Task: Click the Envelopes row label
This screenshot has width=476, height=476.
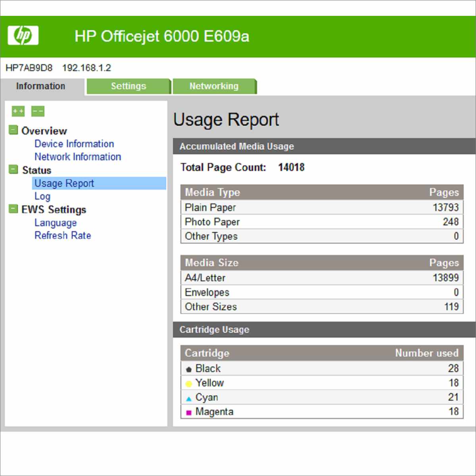Action: coord(207,292)
